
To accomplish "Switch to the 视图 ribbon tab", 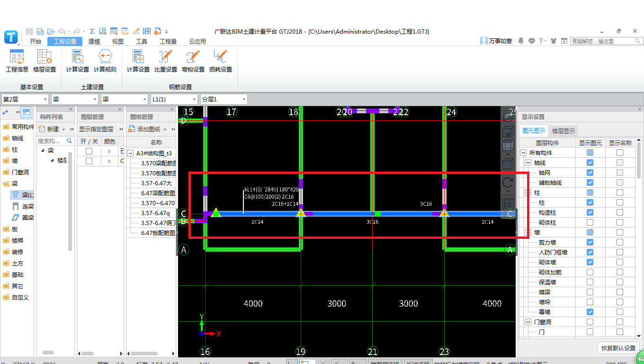I will (118, 41).
